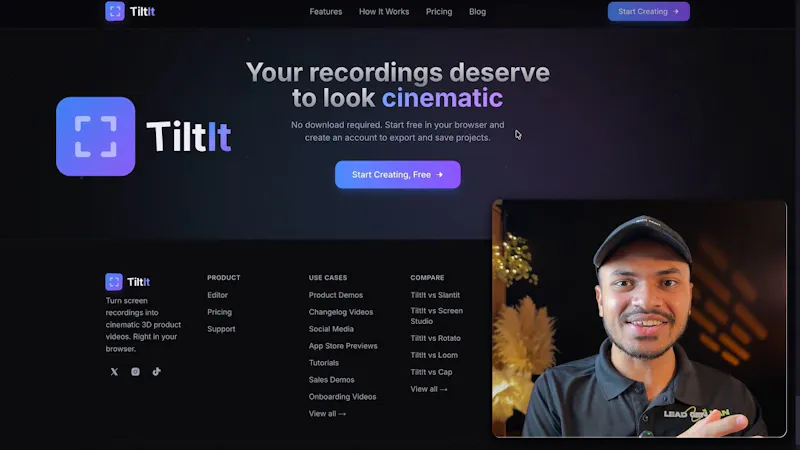Open TiltIt vs Rotato comparison
Screen dimensions: 800x450
tap(435, 338)
